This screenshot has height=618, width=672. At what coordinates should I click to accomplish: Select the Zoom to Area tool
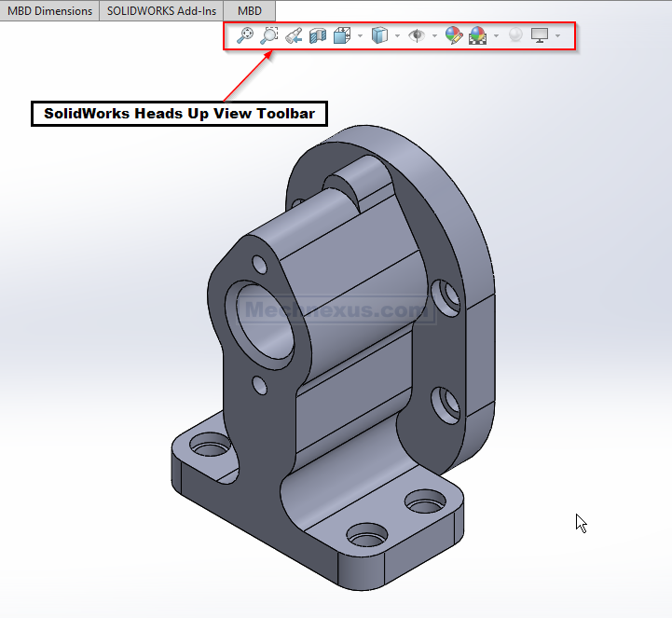269,35
